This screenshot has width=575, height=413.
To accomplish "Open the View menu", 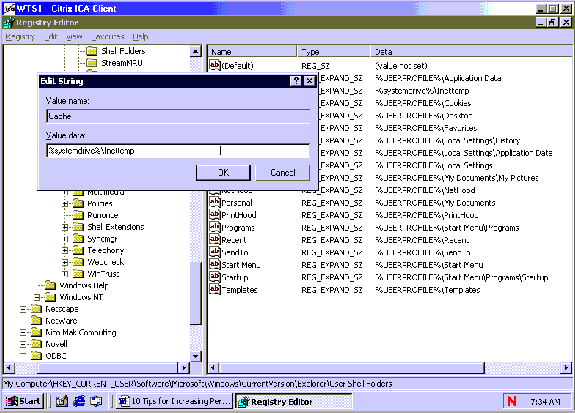I will [x=74, y=37].
